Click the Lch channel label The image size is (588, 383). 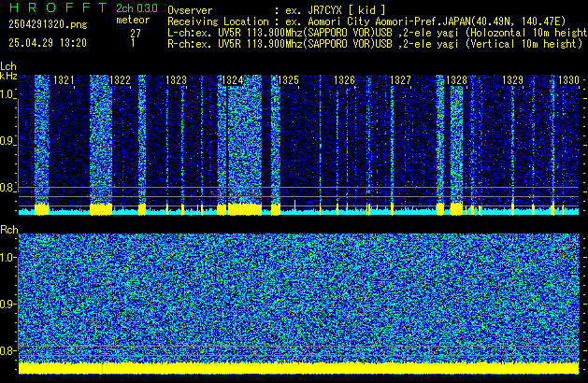(8, 66)
